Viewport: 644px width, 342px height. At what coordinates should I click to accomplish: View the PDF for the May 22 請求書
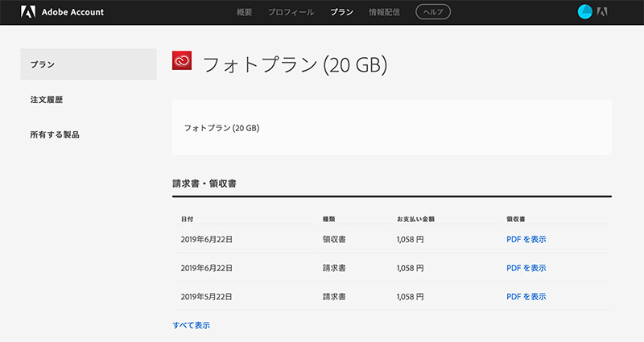(x=526, y=297)
